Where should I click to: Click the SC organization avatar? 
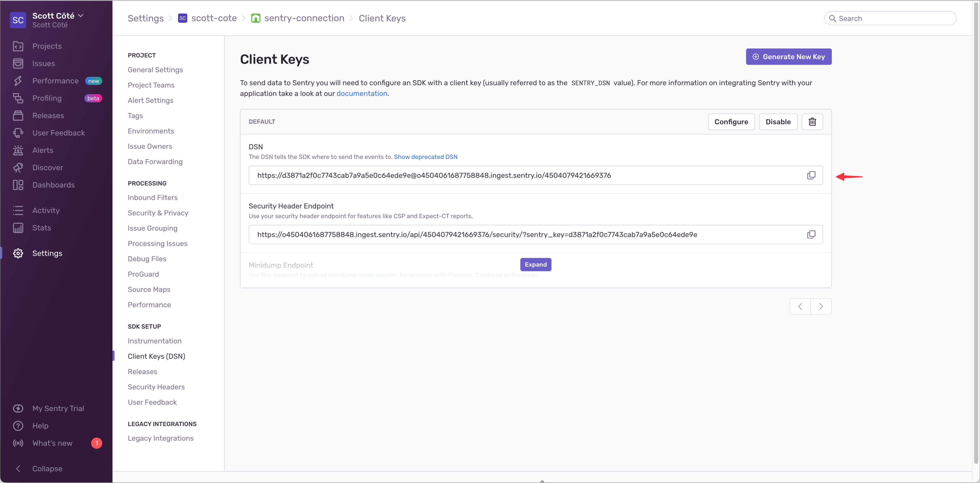tap(18, 20)
